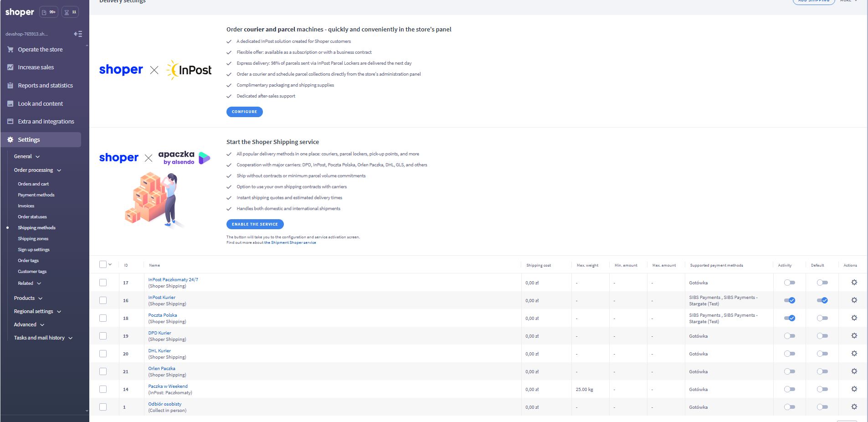This screenshot has width=868, height=422.
Task: Sort table by Shipping cost column header
Action: pos(538,265)
